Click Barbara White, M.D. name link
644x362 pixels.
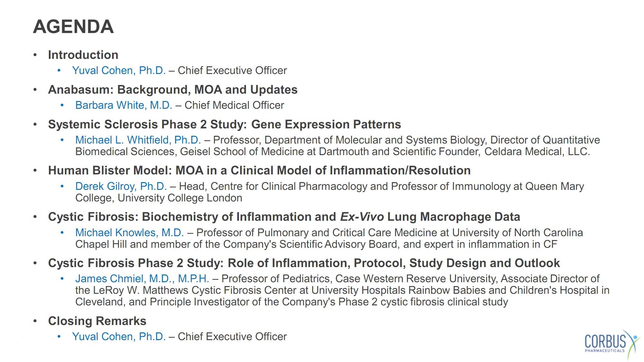pyautogui.click(x=124, y=105)
